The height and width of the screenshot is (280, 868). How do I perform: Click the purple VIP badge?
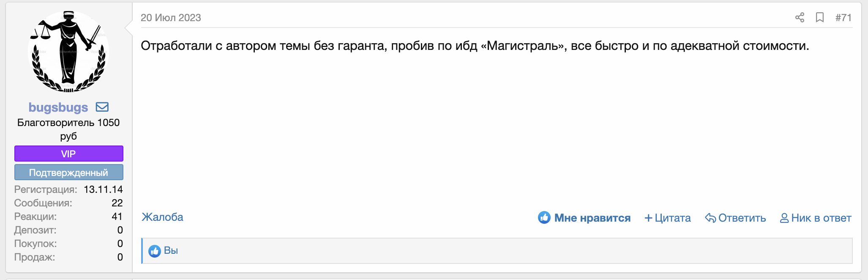69,154
